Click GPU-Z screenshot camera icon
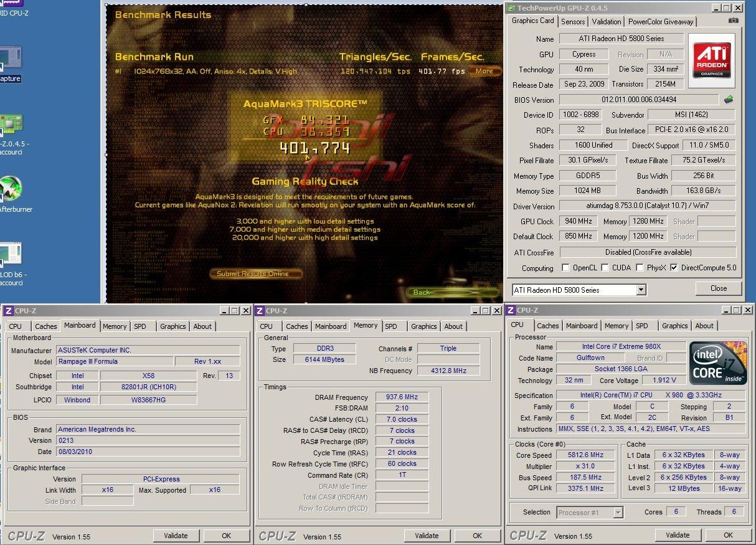Screen dimensions: 756x545 pyautogui.click(x=734, y=21)
